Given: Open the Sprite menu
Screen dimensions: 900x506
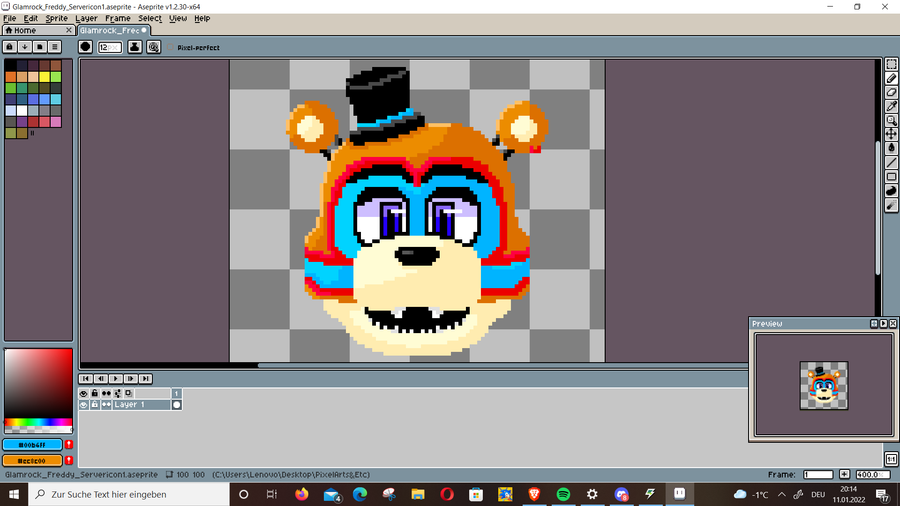Looking at the screenshot, I should coord(56,18).
